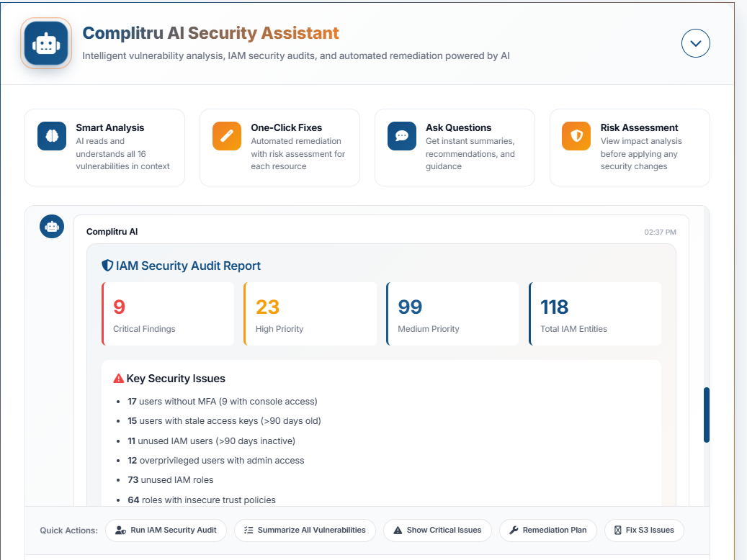
Task: Click the 'Intelligent vulnerability analysis' subtitle text
Action: click(296, 55)
